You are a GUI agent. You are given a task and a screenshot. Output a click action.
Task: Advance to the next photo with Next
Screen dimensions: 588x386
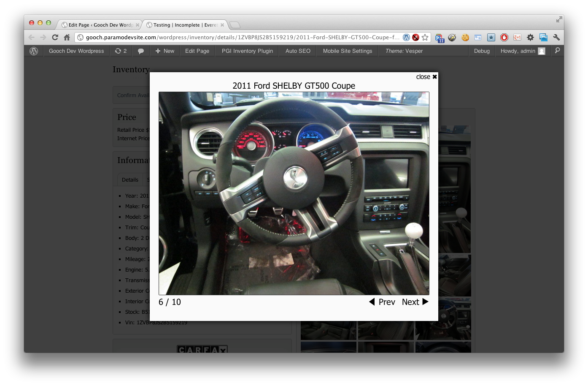(415, 302)
